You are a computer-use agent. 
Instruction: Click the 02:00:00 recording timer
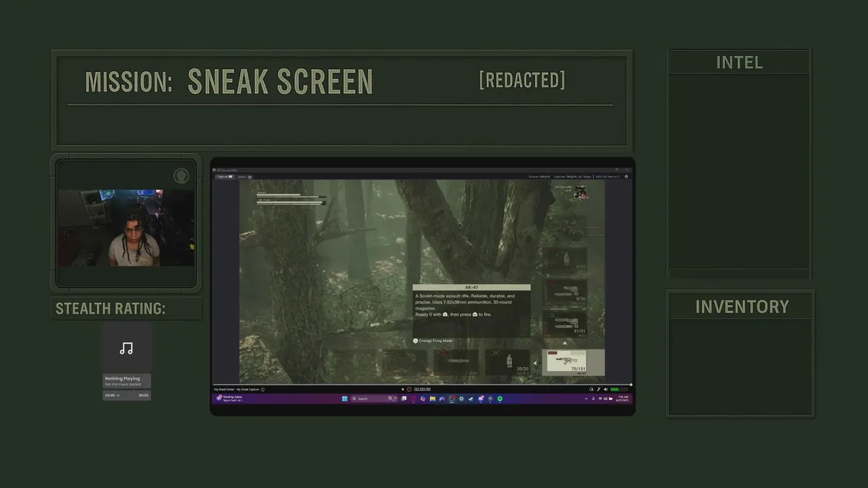pyautogui.click(x=422, y=389)
